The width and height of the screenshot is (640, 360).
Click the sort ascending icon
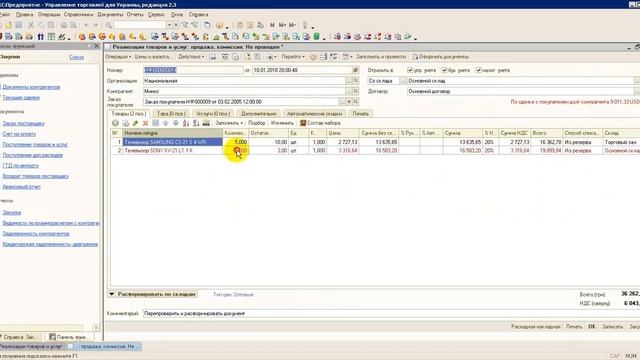[186, 123]
